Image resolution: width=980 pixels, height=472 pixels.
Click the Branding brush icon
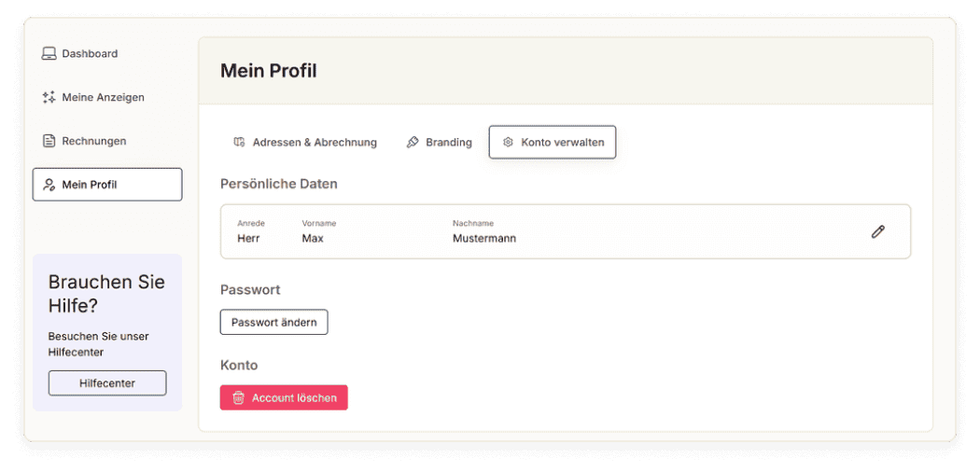[413, 143]
